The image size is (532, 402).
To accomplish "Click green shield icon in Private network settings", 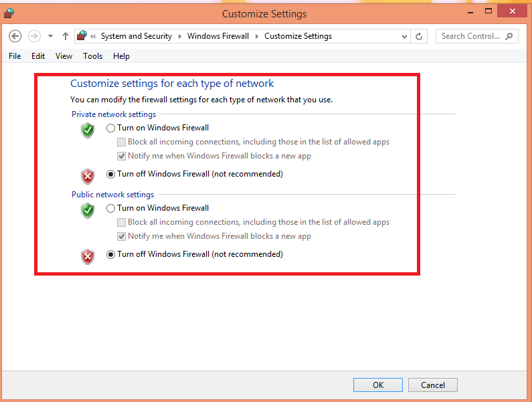I will (x=88, y=130).
